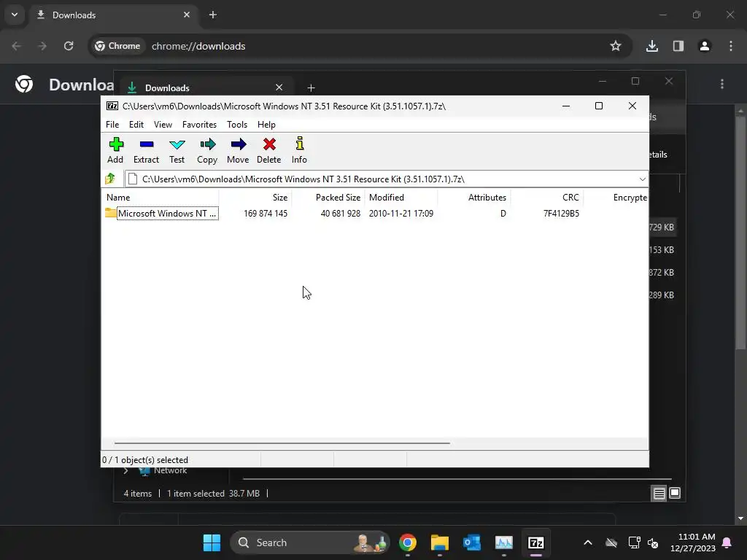Open the Chrome downloads tray icon
This screenshot has height=560, width=747.
[x=652, y=46]
